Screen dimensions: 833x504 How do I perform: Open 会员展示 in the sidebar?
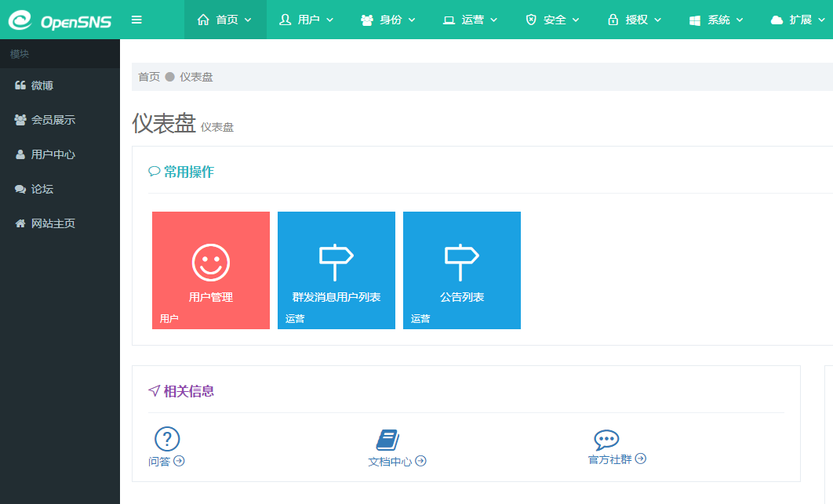click(53, 120)
